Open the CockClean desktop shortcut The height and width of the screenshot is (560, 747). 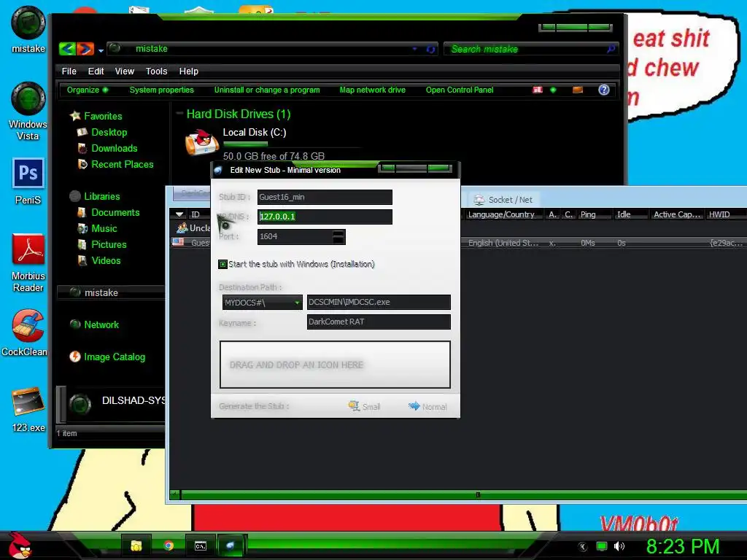25,332
